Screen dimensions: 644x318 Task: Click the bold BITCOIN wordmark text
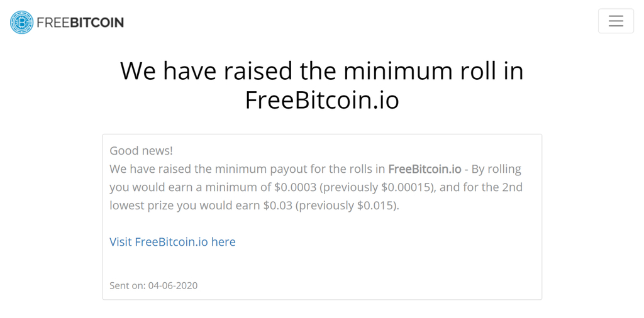(x=97, y=23)
